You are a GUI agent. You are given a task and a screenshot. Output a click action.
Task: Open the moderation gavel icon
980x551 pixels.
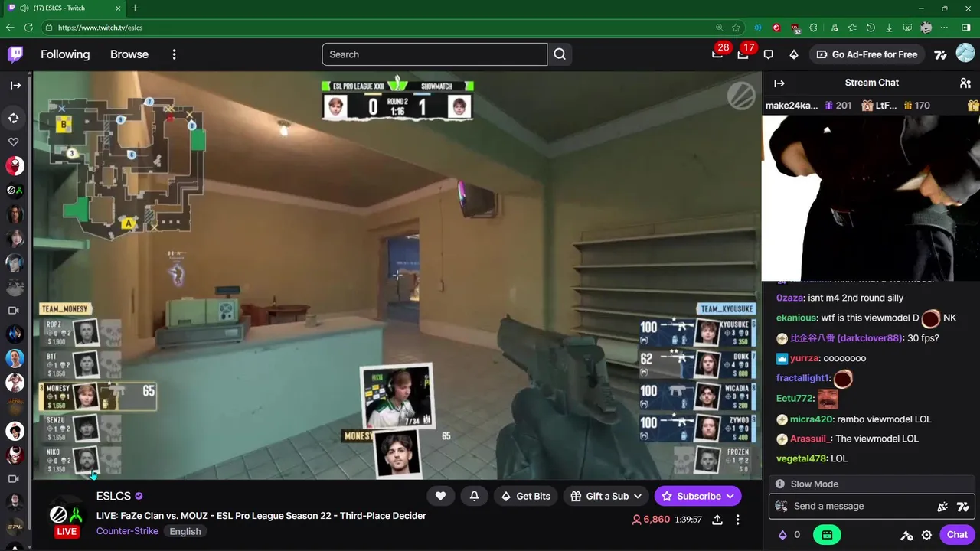click(906, 535)
